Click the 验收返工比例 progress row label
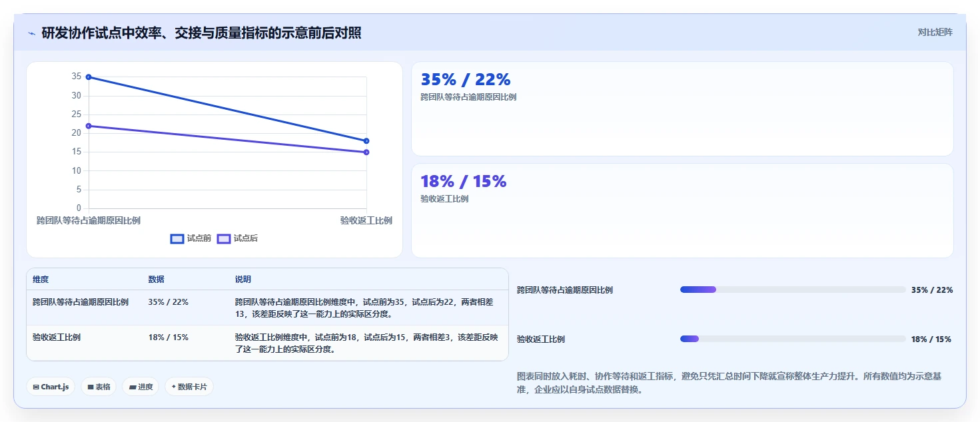This screenshot has height=422, width=980. pyautogui.click(x=541, y=339)
